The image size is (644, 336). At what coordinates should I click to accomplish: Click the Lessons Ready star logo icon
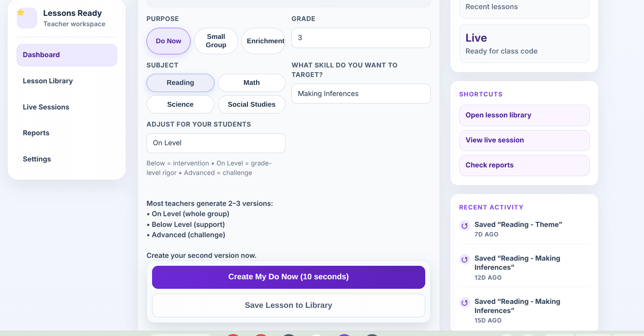[x=27, y=18]
